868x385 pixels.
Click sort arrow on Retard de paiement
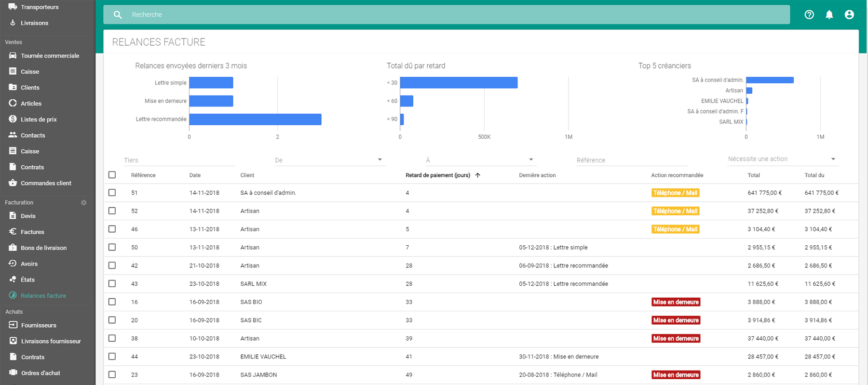pyautogui.click(x=478, y=175)
